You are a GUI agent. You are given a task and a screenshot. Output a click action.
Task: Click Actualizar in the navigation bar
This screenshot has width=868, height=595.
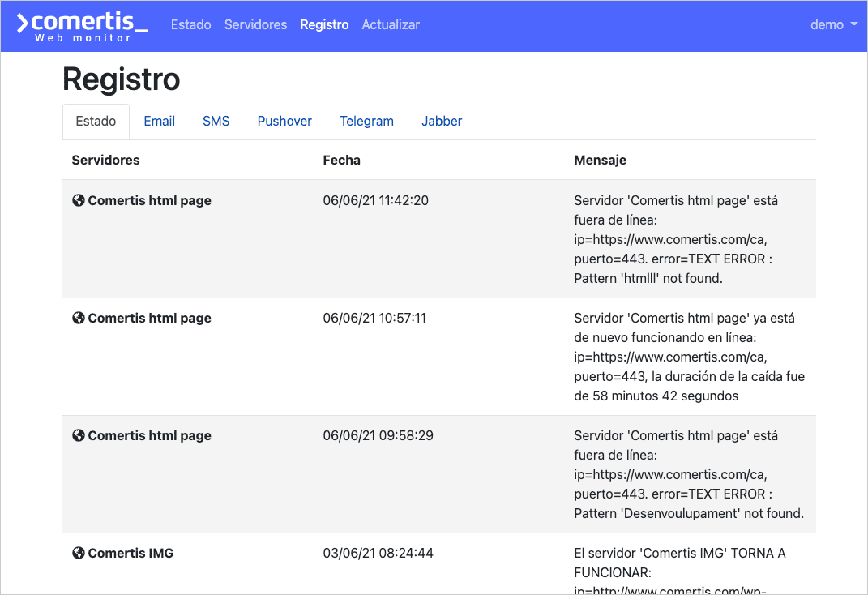(x=391, y=25)
